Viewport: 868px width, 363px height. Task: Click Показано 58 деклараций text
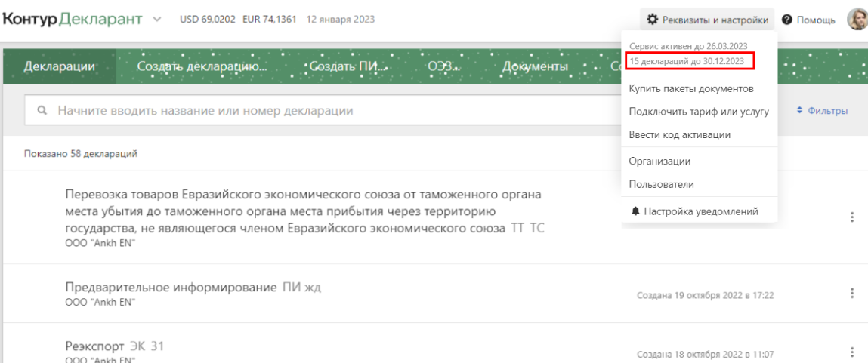(x=81, y=154)
